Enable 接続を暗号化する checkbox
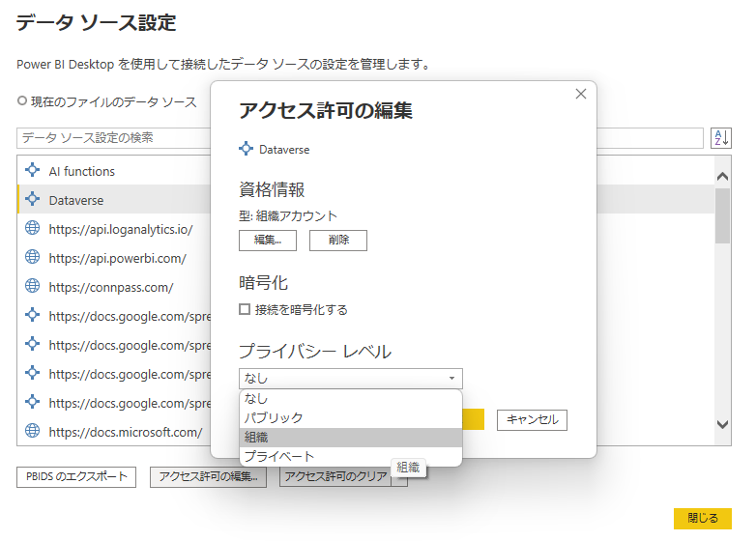This screenshot has height=541, width=756. point(245,310)
